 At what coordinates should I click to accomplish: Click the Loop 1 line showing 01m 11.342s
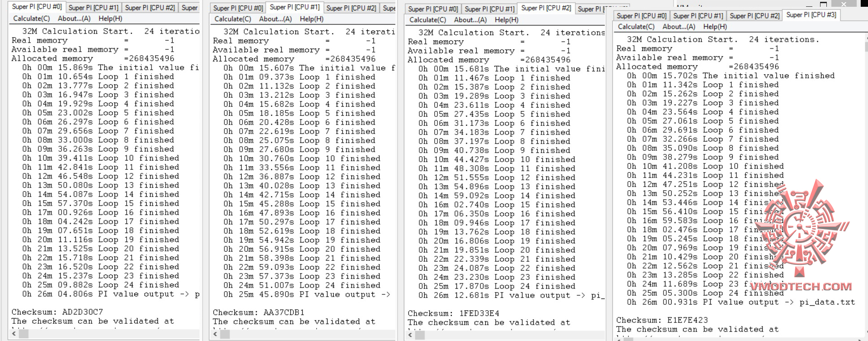702,85
